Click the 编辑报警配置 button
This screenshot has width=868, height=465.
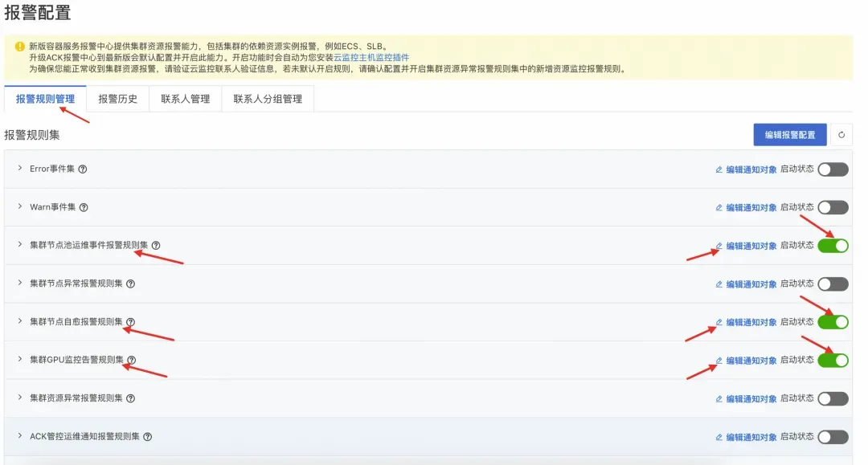tap(790, 135)
